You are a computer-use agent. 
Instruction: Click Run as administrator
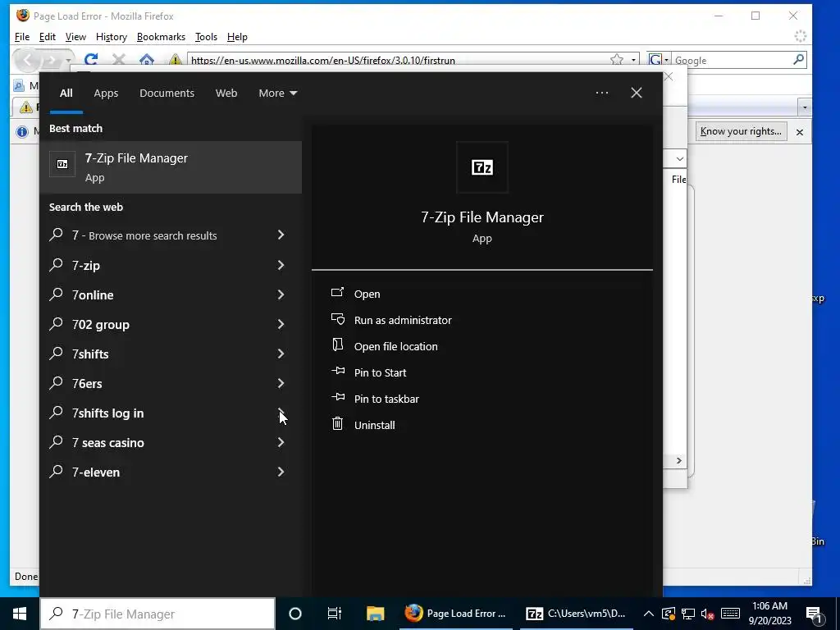[x=403, y=321]
